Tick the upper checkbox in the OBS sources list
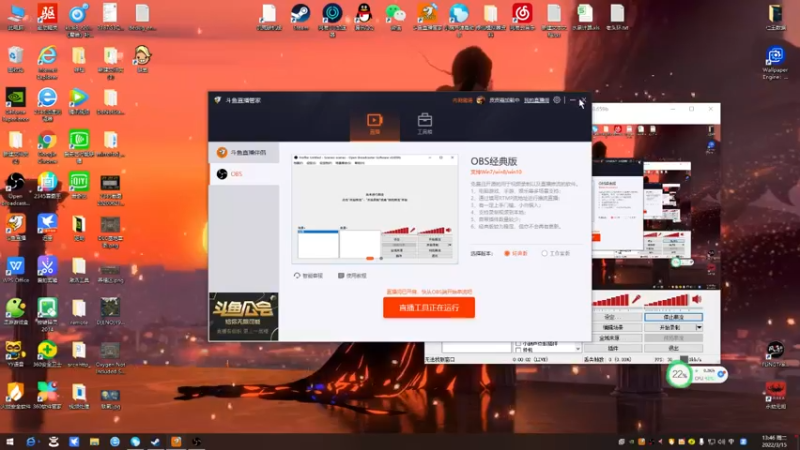 click(x=518, y=344)
